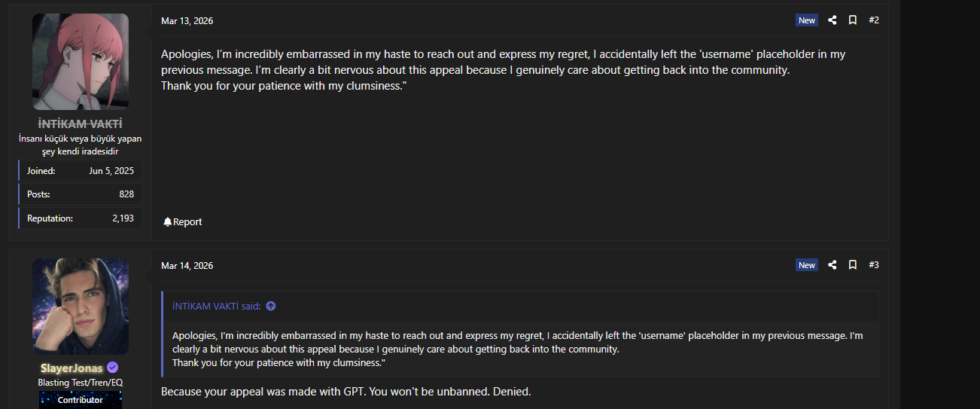The width and height of the screenshot is (980, 409).
Task: Click the New badge on post #2
Action: tap(807, 20)
